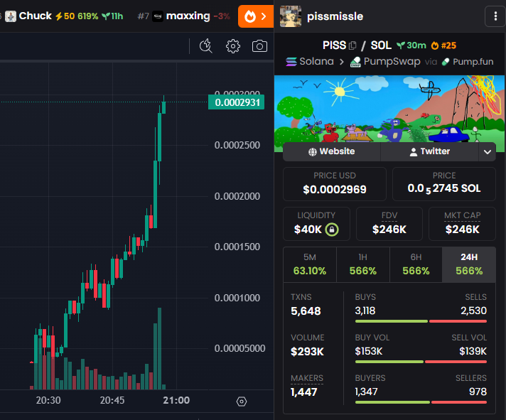Click the 21:00 time axis label
Image resolution: width=506 pixels, height=420 pixels.
[x=176, y=400]
